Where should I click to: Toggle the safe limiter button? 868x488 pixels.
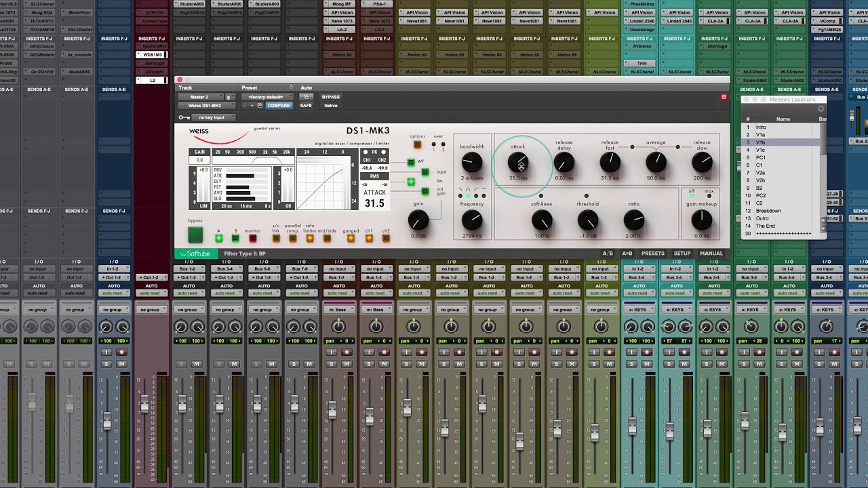coord(310,239)
